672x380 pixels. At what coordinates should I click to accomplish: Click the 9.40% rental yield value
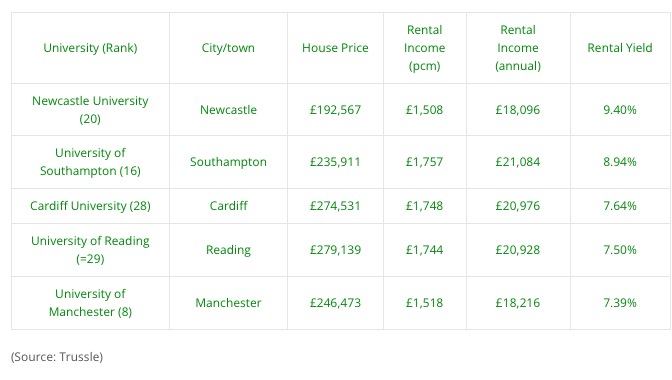pos(620,110)
